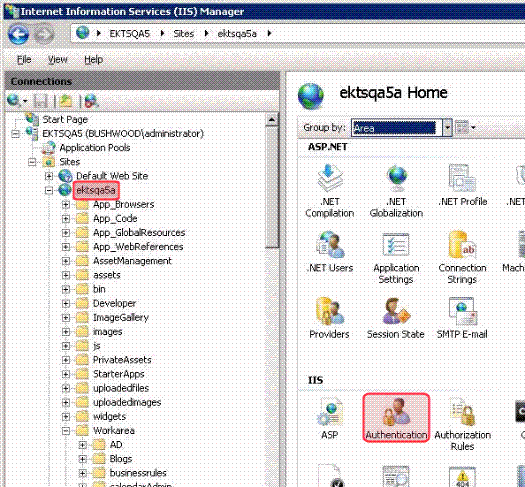
Task: Open the .NET Users icon
Action: [x=329, y=251]
